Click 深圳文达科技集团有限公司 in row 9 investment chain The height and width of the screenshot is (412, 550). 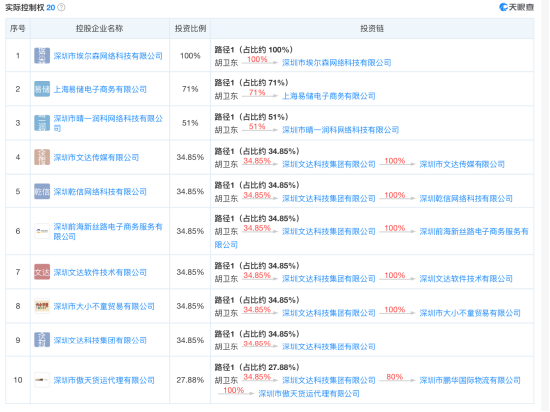coord(329,347)
